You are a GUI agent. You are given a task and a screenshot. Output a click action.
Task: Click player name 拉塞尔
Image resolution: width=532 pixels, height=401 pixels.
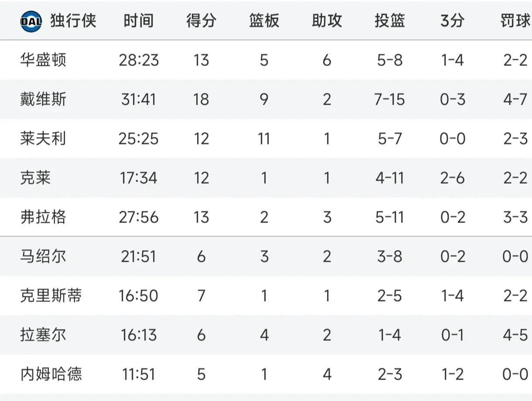(x=43, y=335)
